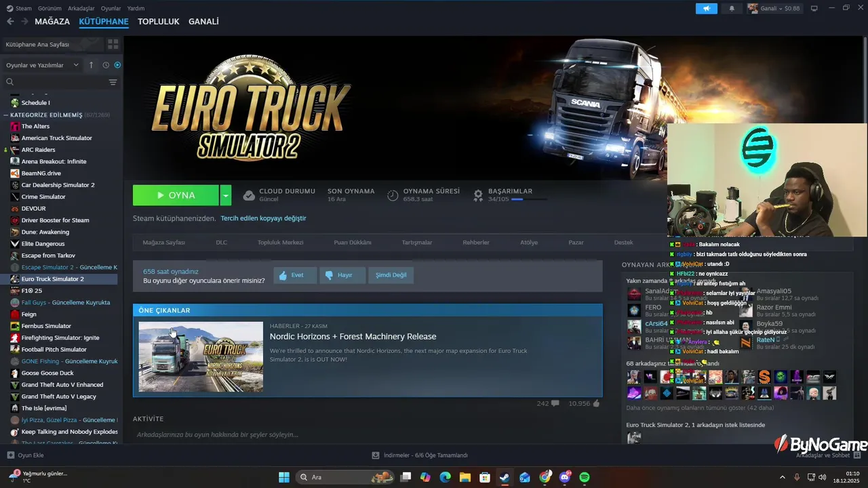Click the Escape from Tarkov icon
868x488 pixels.
15,256
